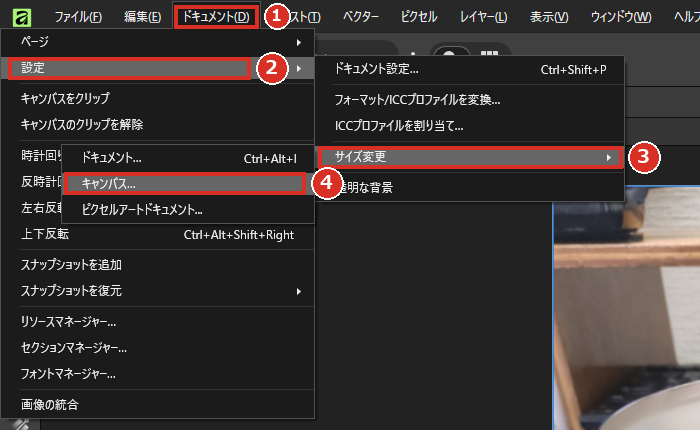The image size is (700, 430).
Task: Open フォントマネージャー...
Action: pyautogui.click(x=158, y=374)
